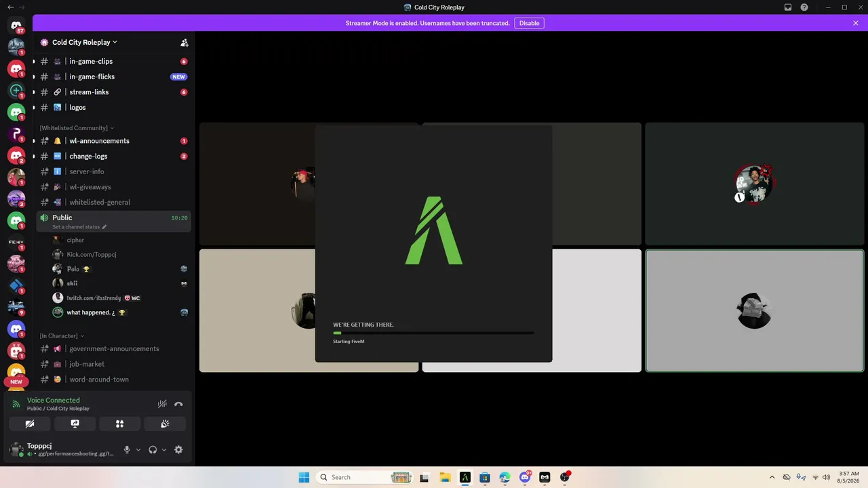Open the logos channel

(x=113, y=107)
